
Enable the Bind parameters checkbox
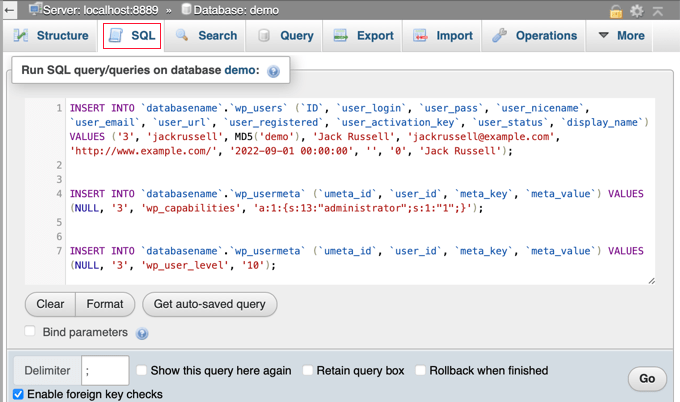coord(31,332)
